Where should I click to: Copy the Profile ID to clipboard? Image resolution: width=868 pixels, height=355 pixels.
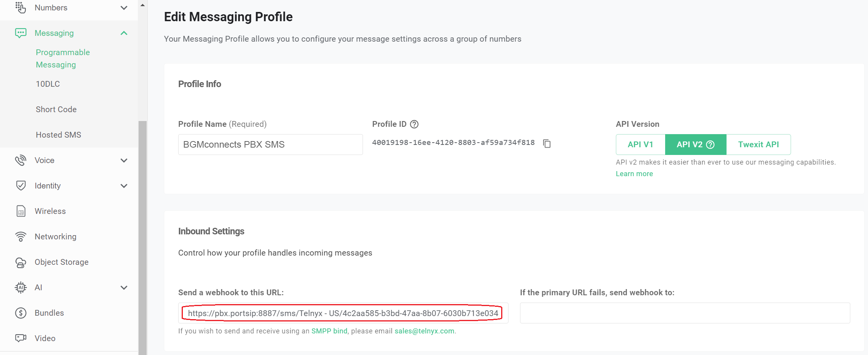coord(547,143)
